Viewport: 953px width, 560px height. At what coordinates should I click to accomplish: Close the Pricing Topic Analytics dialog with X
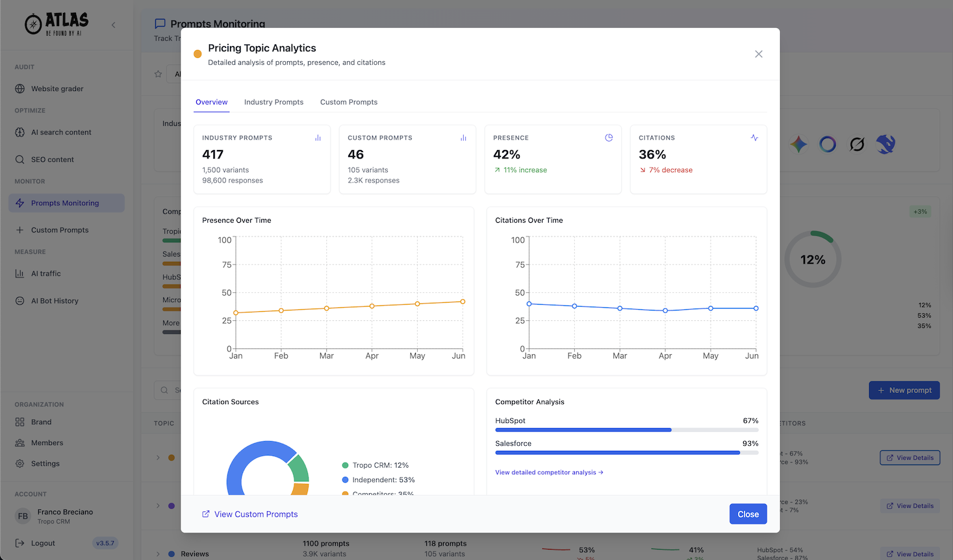(759, 54)
